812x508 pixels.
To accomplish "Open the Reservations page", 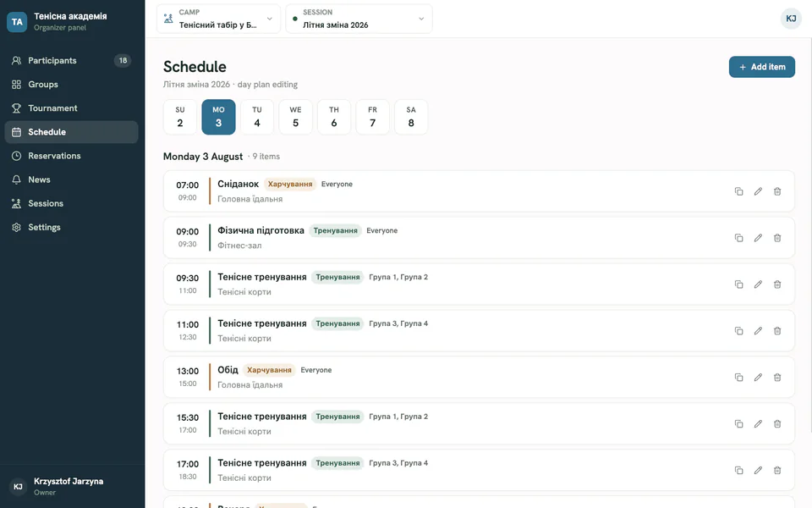I will pyautogui.click(x=71, y=156).
